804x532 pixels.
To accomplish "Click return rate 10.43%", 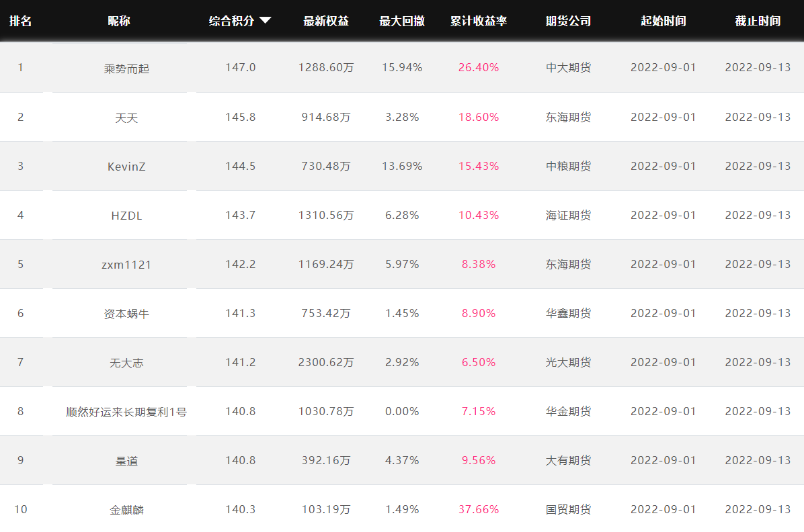I will (479, 215).
